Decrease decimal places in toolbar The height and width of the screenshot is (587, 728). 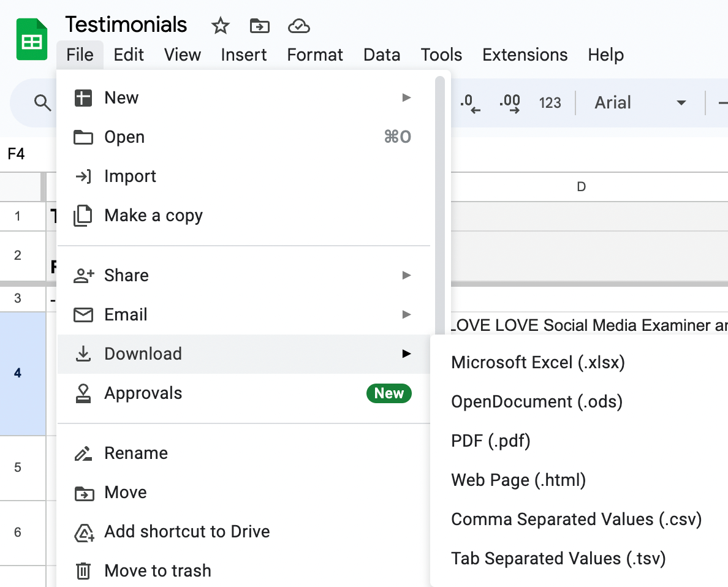(x=471, y=103)
